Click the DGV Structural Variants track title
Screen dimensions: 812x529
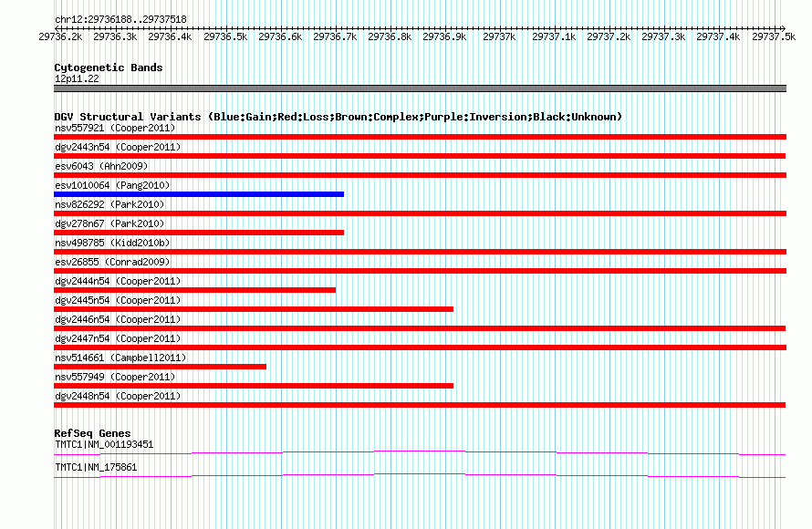(x=338, y=117)
